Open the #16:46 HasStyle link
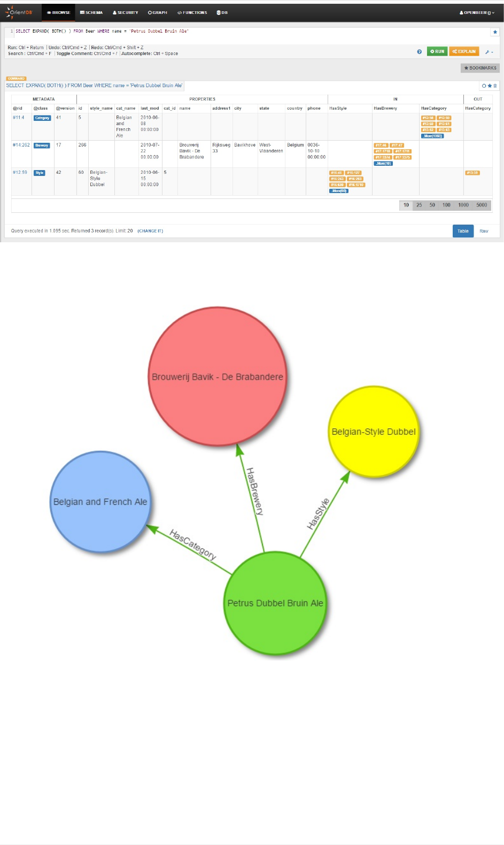The width and height of the screenshot is (504, 845). [x=337, y=173]
